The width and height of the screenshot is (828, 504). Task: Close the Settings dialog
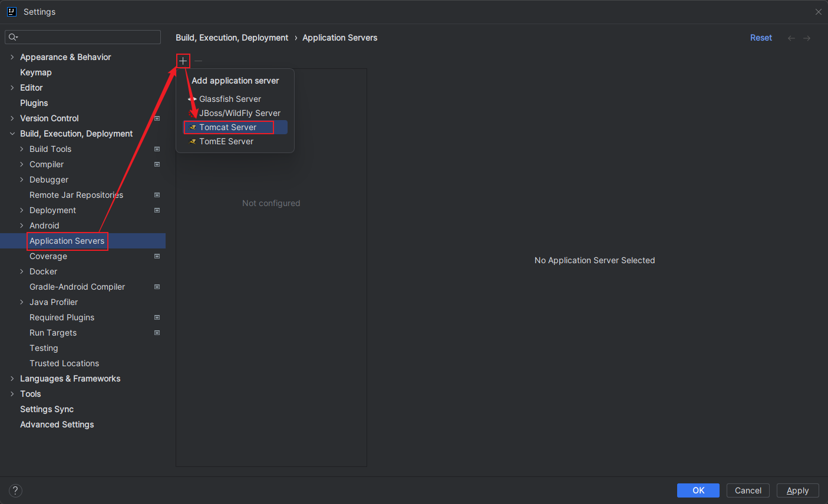tap(818, 12)
